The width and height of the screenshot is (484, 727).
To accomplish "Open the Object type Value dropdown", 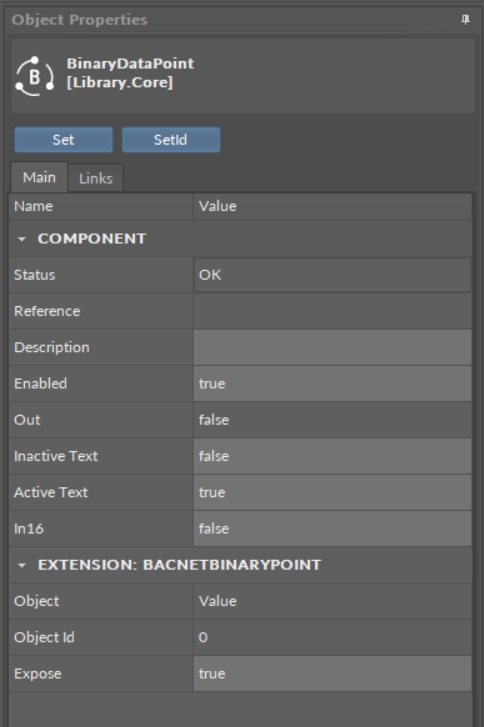I will [x=332, y=601].
